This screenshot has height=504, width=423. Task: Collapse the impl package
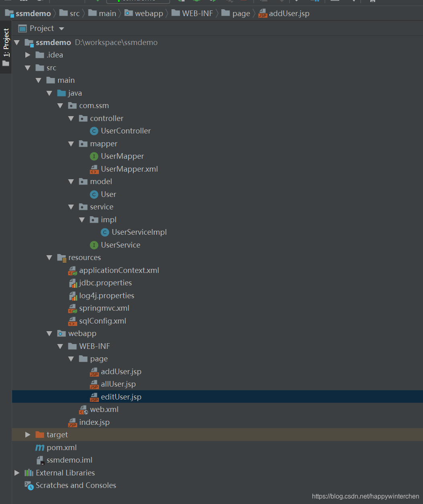click(x=82, y=220)
